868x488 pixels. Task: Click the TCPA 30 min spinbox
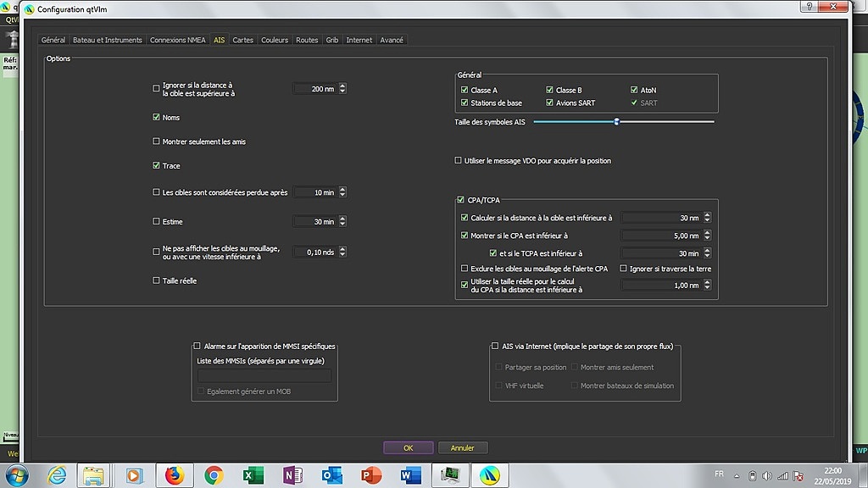click(x=666, y=252)
